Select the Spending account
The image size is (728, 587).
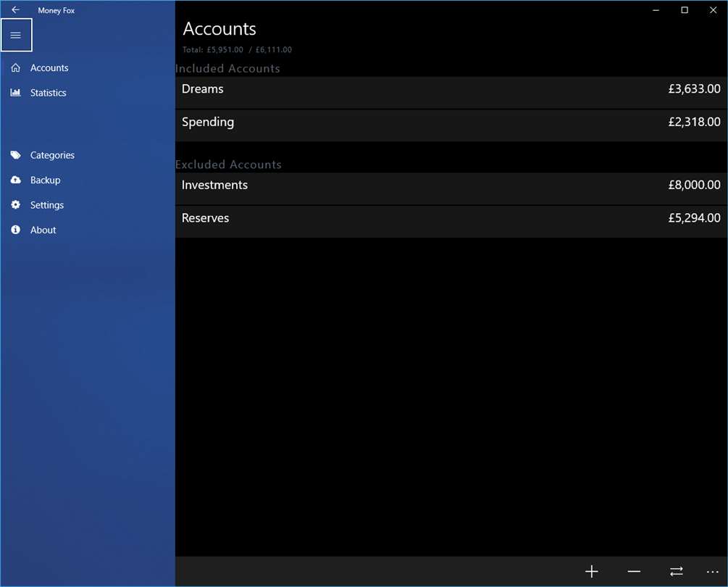click(x=451, y=126)
